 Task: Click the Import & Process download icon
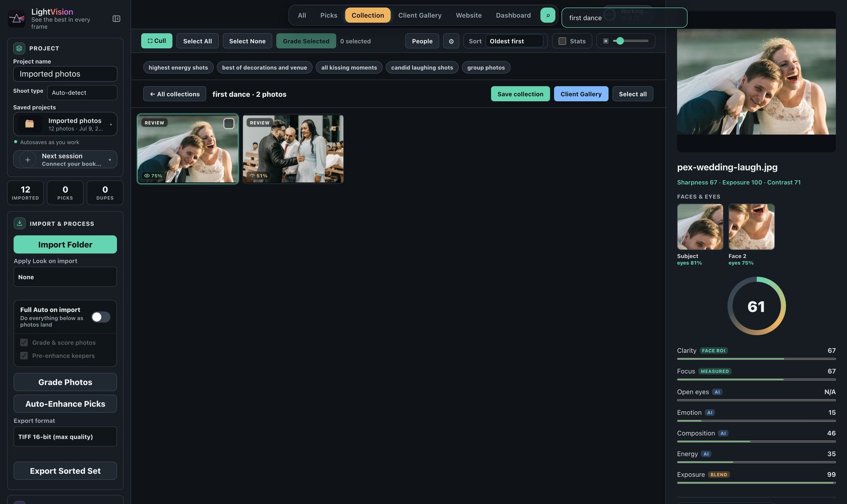tap(19, 223)
